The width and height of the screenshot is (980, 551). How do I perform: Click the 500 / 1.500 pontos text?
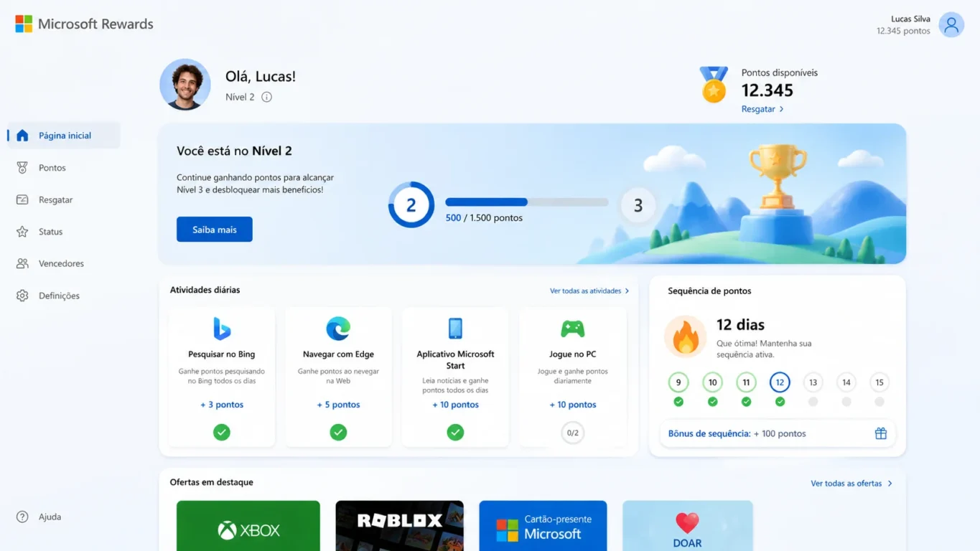pos(484,217)
